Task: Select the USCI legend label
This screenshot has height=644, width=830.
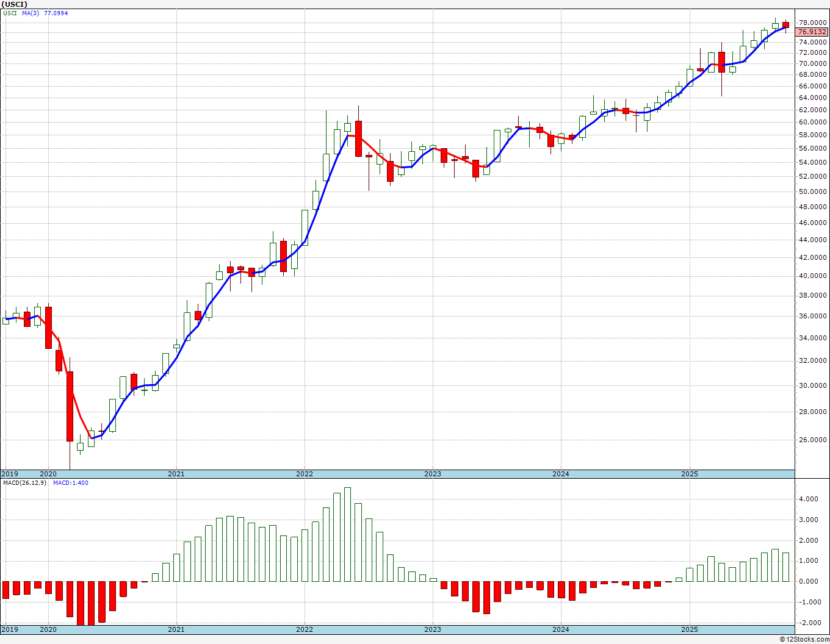Action: (x=10, y=13)
